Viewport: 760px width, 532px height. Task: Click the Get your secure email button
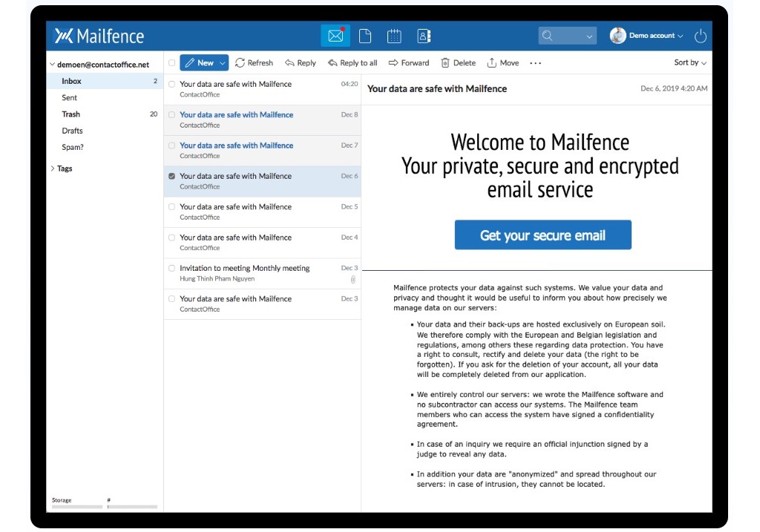pyautogui.click(x=543, y=235)
